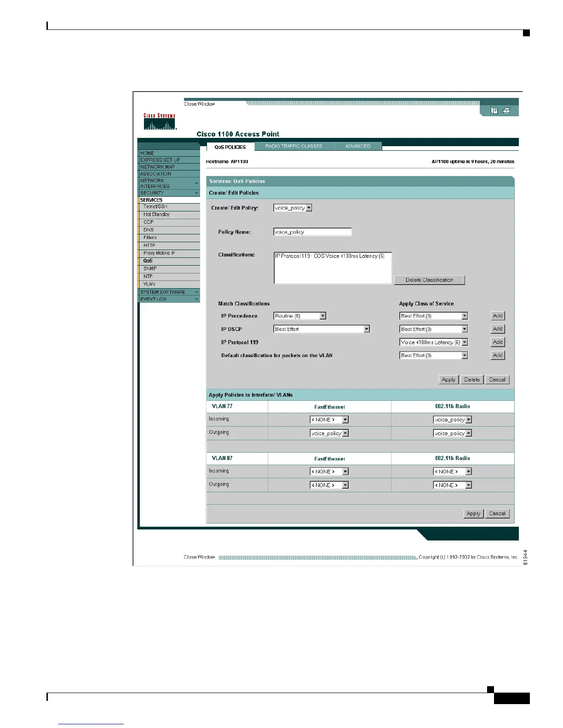Expand EVENT LOG in the sidebar
Viewport: 563px width, 728px height.
[169, 299]
